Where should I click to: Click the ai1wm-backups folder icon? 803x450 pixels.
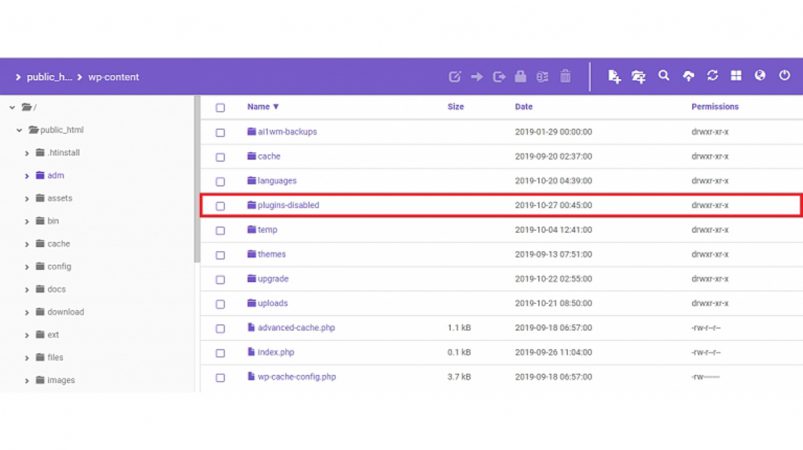(x=251, y=132)
